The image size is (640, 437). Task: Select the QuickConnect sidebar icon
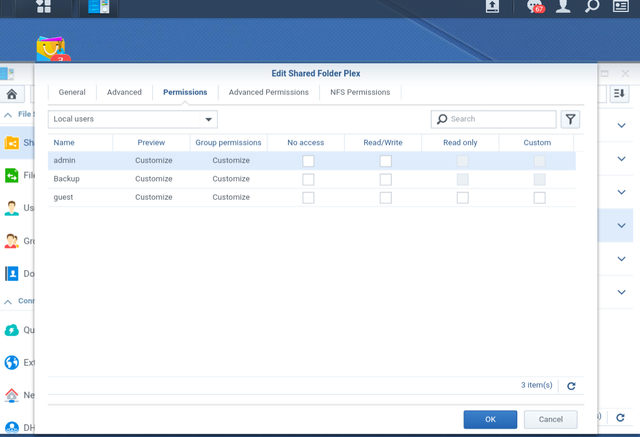pos(11,330)
